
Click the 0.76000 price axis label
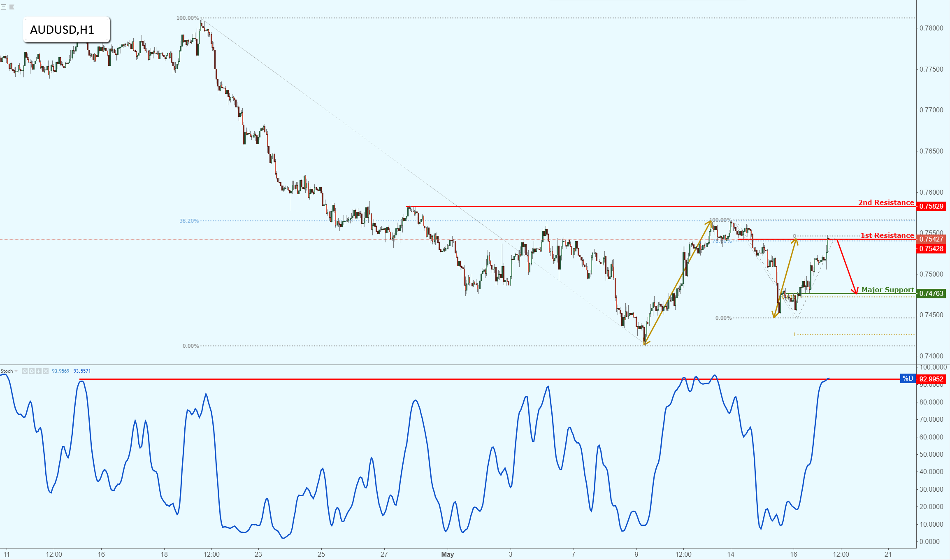coord(931,192)
